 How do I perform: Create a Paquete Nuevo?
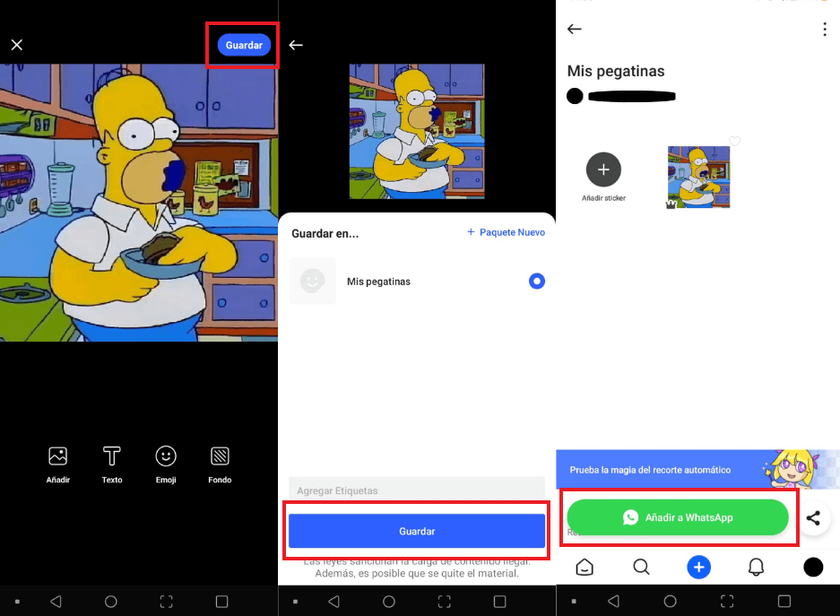click(506, 232)
